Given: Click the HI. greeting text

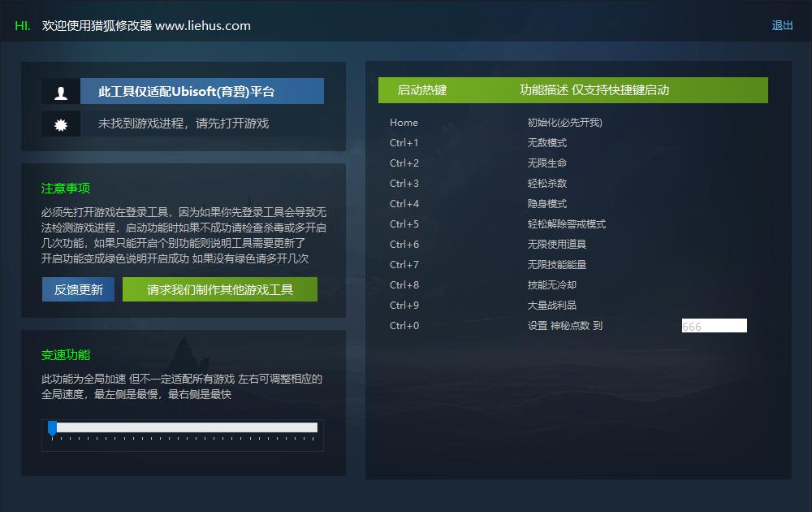Looking at the screenshot, I should [23, 25].
